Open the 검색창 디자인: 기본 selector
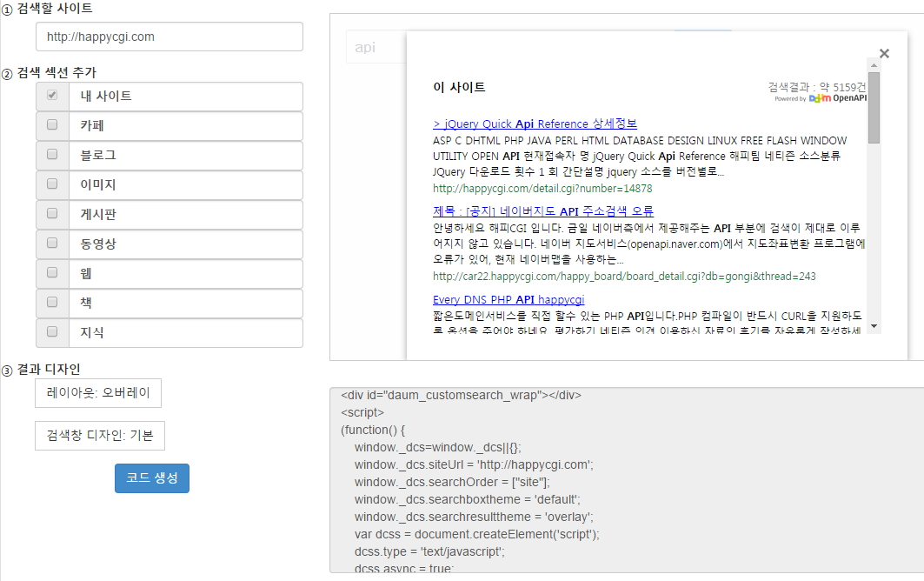924x581 pixels. 100,435
